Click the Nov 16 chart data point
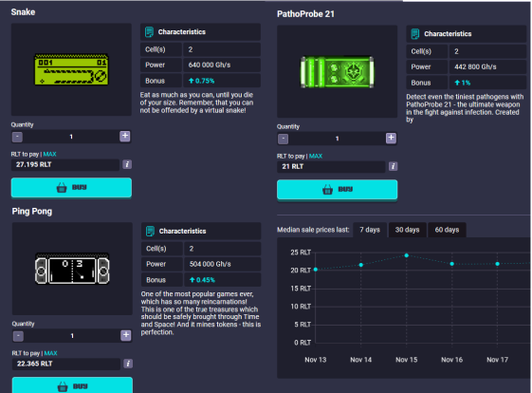This screenshot has height=393, width=532. [x=452, y=264]
